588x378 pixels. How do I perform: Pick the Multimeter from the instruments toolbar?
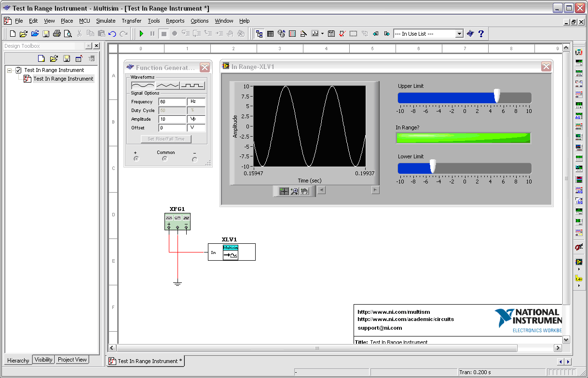pyautogui.click(x=579, y=52)
